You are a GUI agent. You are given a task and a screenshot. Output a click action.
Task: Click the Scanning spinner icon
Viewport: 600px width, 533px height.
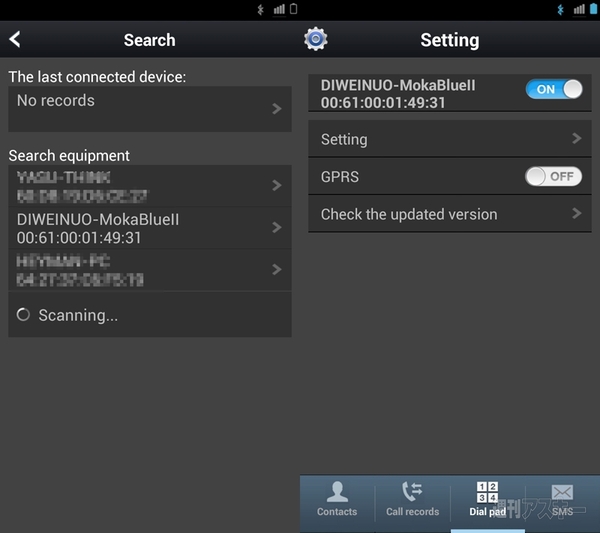(x=23, y=315)
